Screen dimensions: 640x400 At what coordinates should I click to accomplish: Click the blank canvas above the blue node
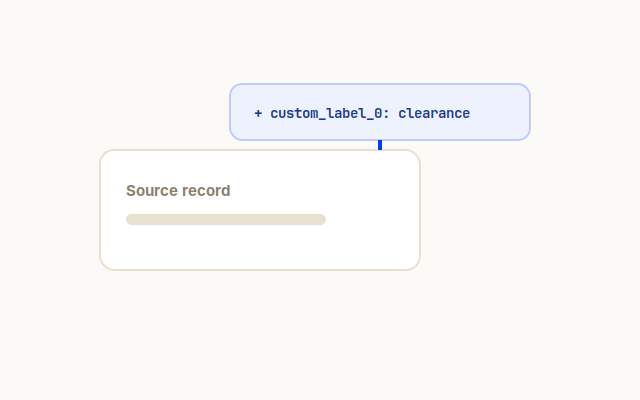point(380,41)
